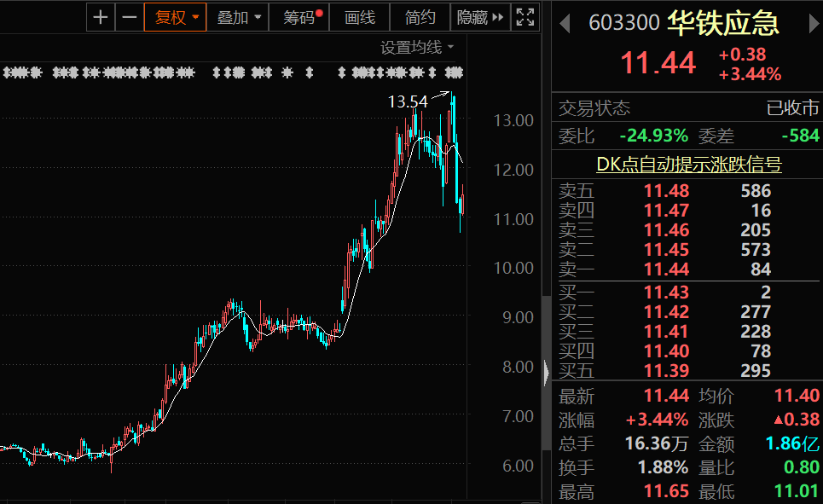The height and width of the screenshot is (504, 823).
Task: Click the 卖五 price 11.48
Action: pyautogui.click(x=666, y=191)
